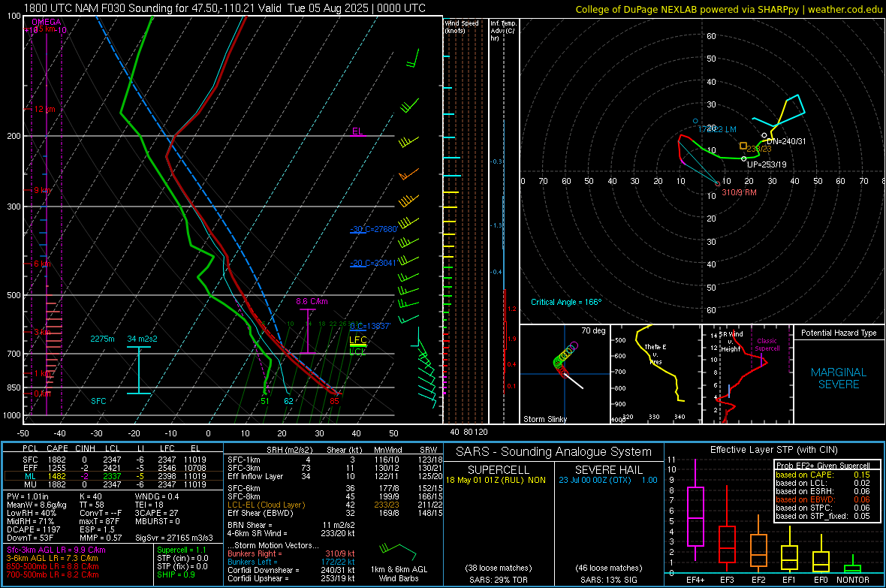
Task: Click 'SARS - Sounding Analogue System' heading
Action: click(553, 451)
